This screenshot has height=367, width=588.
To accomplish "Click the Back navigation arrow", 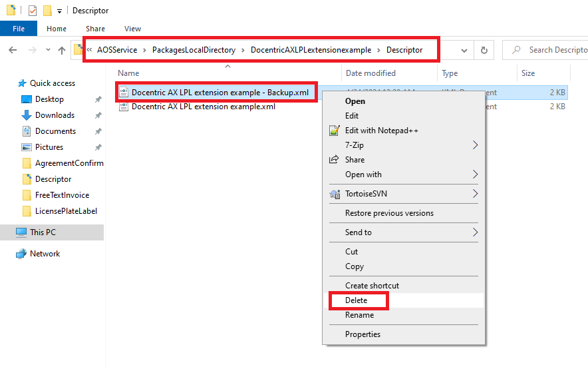I will (x=13, y=50).
